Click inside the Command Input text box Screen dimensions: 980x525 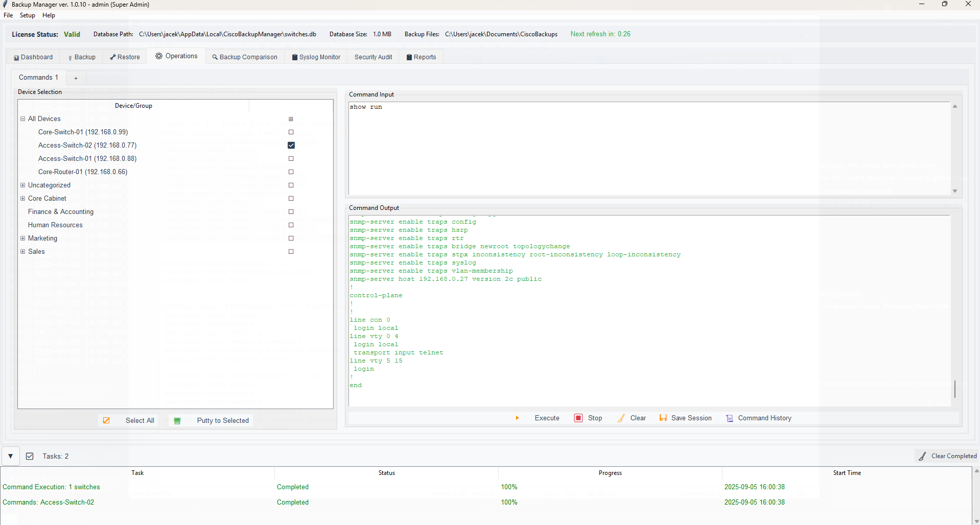(x=649, y=148)
